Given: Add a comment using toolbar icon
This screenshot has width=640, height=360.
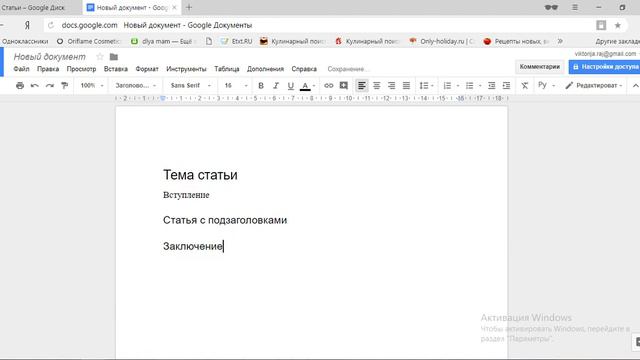Looking at the screenshot, I should coord(344,86).
